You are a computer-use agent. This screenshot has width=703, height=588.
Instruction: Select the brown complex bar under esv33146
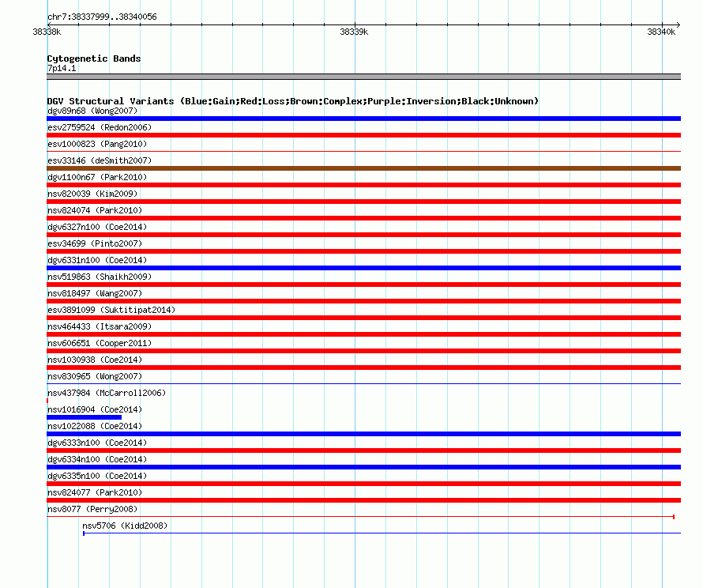pos(363,168)
